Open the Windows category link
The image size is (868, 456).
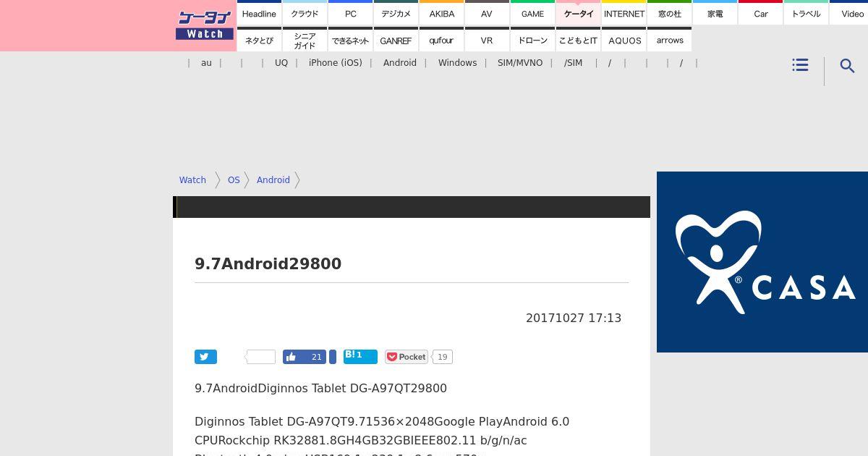457,63
